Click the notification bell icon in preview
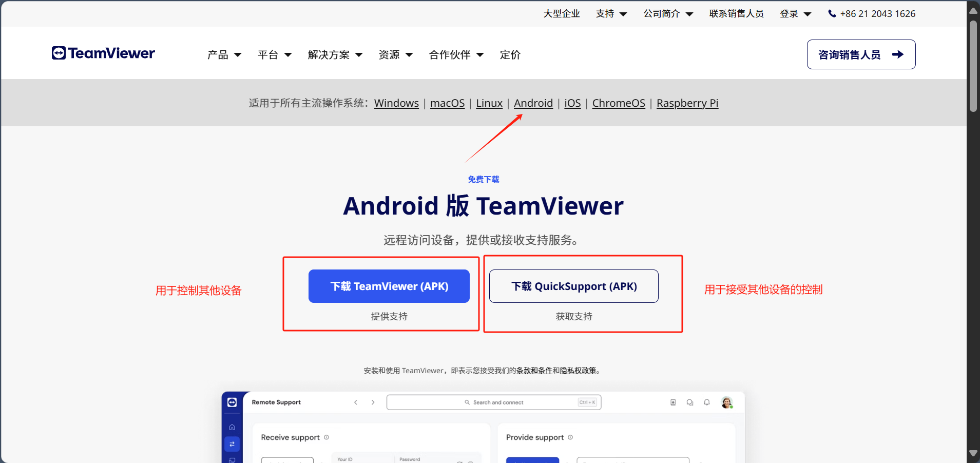This screenshot has height=463, width=980. tap(707, 402)
